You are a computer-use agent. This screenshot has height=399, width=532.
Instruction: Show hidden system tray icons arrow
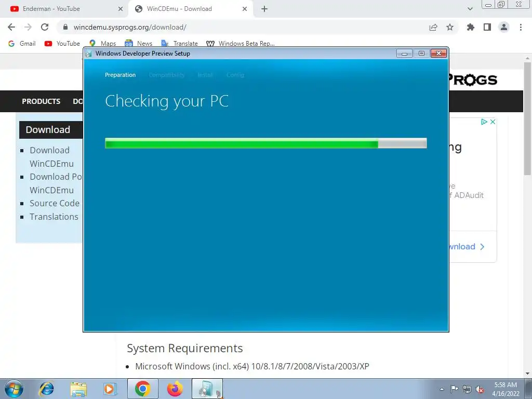tap(442, 389)
